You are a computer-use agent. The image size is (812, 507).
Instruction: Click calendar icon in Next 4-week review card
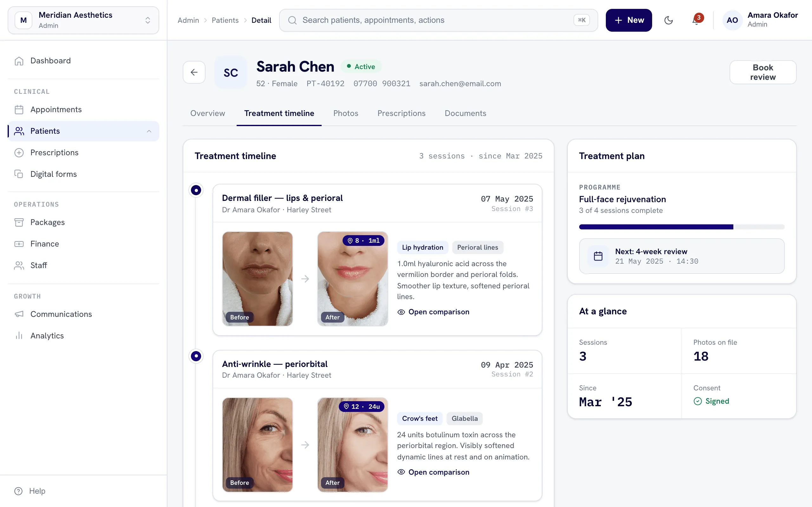tap(598, 256)
